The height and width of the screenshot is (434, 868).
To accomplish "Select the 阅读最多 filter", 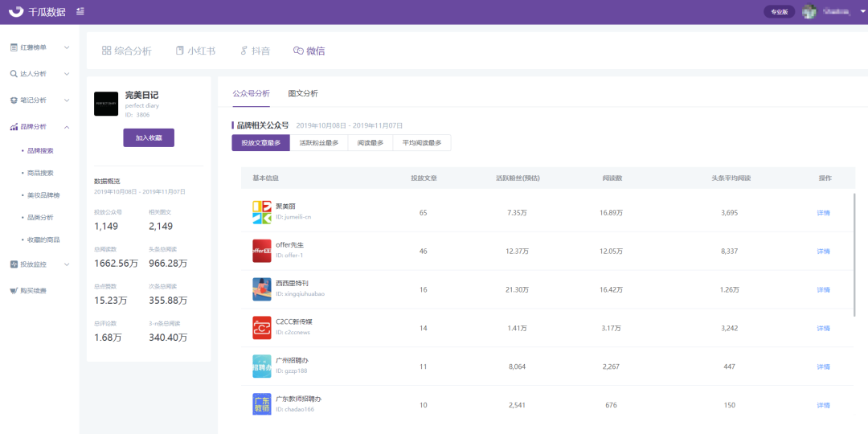I will click(x=371, y=143).
